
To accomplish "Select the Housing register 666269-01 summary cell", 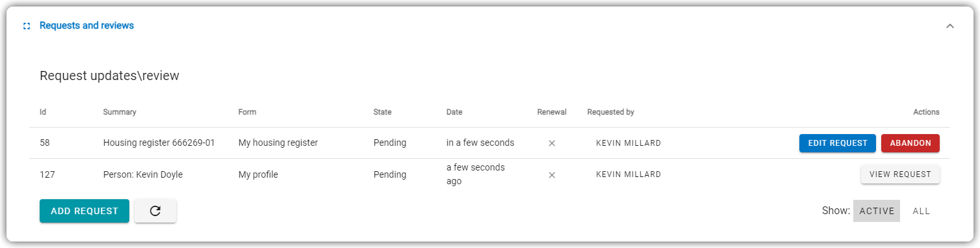I will 159,143.
